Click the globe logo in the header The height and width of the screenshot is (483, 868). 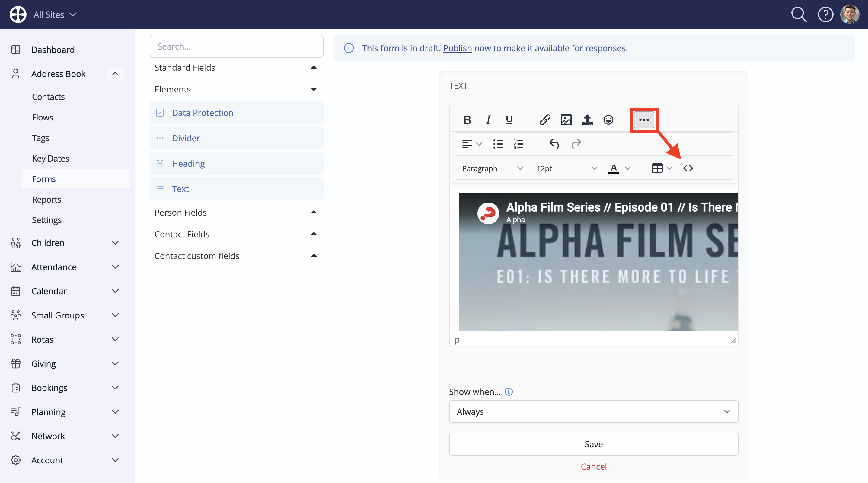(18, 14)
